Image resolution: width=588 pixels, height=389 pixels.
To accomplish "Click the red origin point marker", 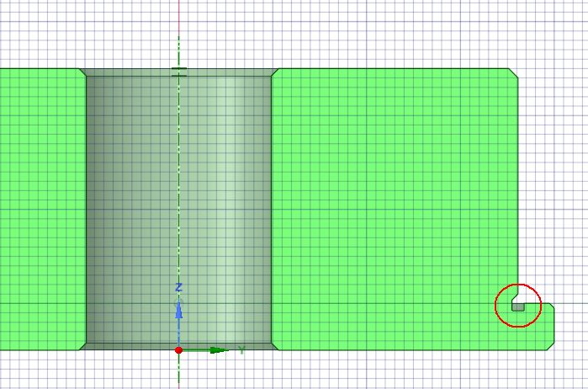I will (x=178, y=349).
